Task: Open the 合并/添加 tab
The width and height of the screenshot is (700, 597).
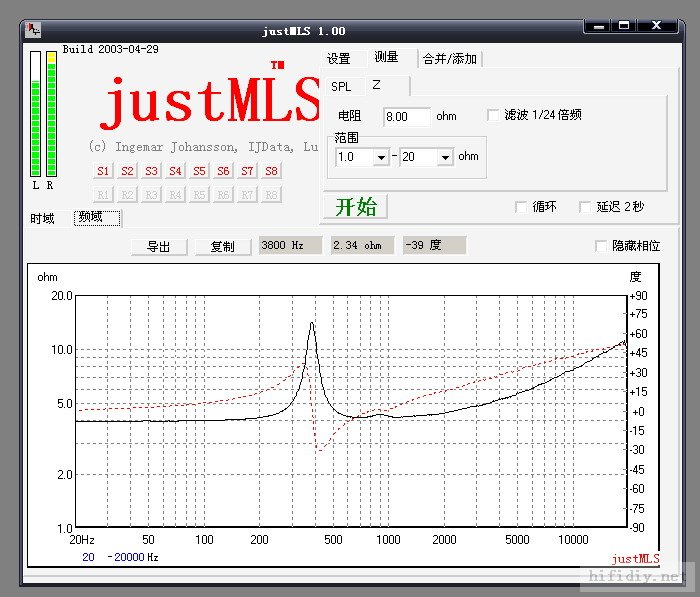Action: coord(449,59)
